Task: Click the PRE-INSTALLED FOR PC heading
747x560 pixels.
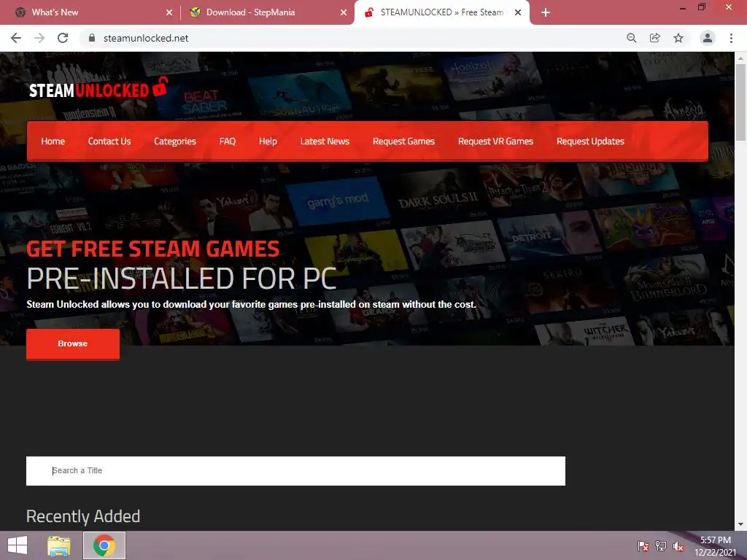Action: coord(182,279)
